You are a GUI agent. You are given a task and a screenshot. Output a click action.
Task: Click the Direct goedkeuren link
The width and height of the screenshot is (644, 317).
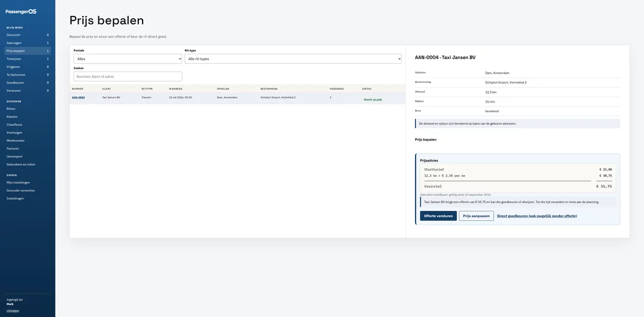click(x=537, y=216)
